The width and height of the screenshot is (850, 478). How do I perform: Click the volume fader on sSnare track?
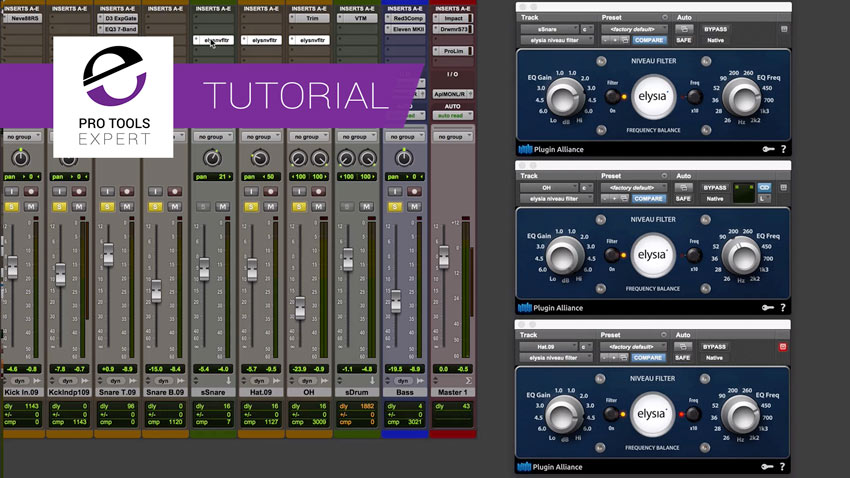coord(204,269)
